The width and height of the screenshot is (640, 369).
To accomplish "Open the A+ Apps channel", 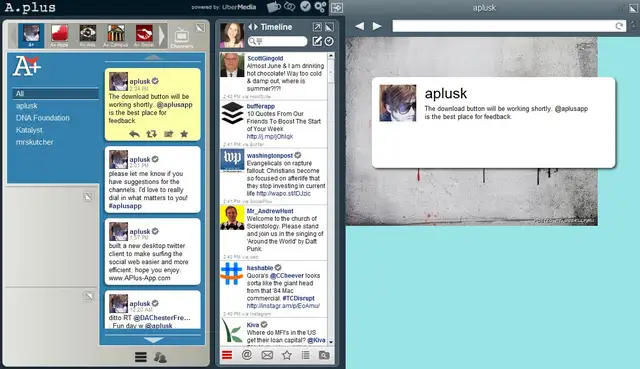I will 59,35.
